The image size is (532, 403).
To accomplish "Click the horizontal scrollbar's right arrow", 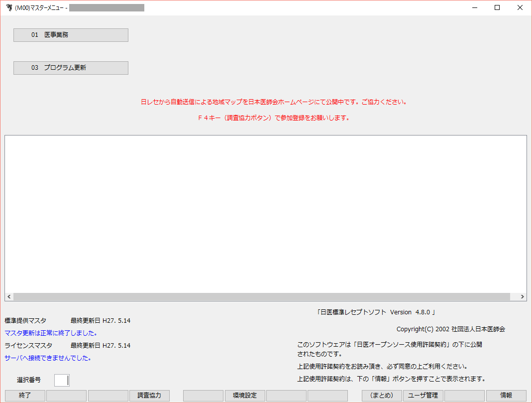I will 522,296.
